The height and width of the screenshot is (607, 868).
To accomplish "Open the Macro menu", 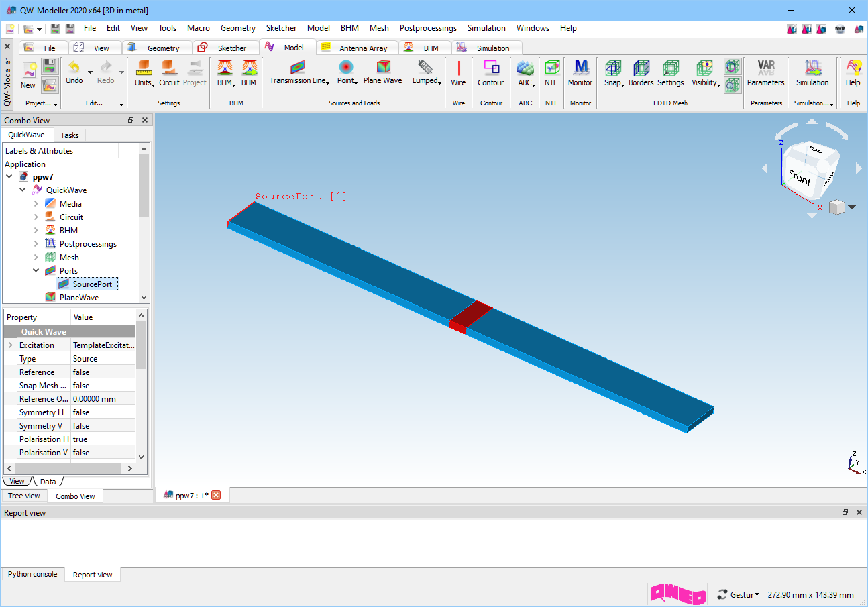I will click(x=199, y=28).
